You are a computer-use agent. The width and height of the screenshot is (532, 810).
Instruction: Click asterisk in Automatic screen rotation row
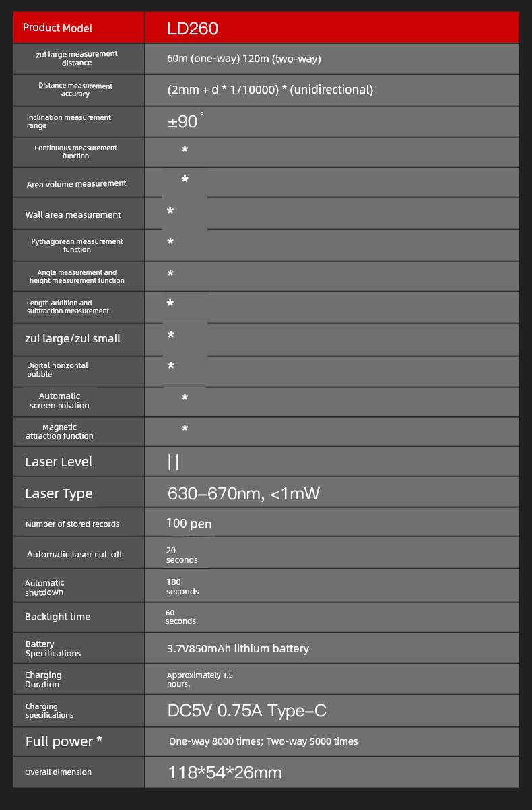point(185,398)
